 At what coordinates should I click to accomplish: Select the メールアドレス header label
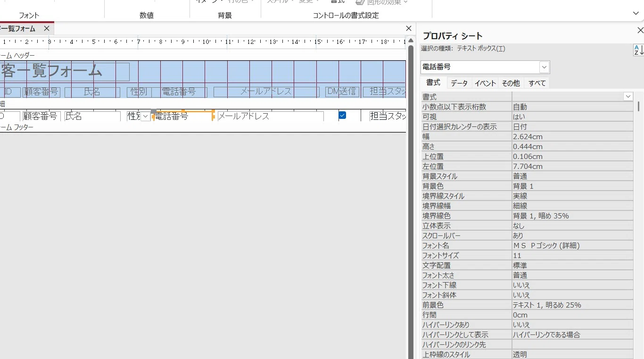[x=266, y=92]
